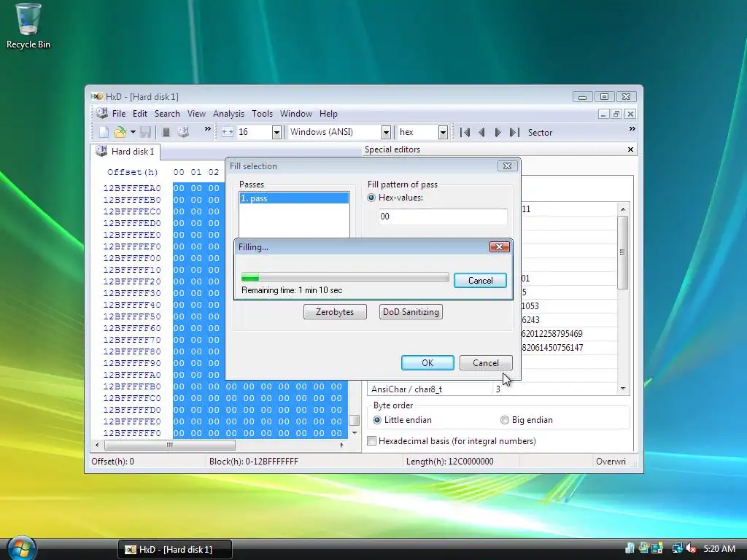The height and width of the screenshot is (560, 747).
Task: Click the Windows Sidebar tray icon
Action: click(x=658, y=548)
